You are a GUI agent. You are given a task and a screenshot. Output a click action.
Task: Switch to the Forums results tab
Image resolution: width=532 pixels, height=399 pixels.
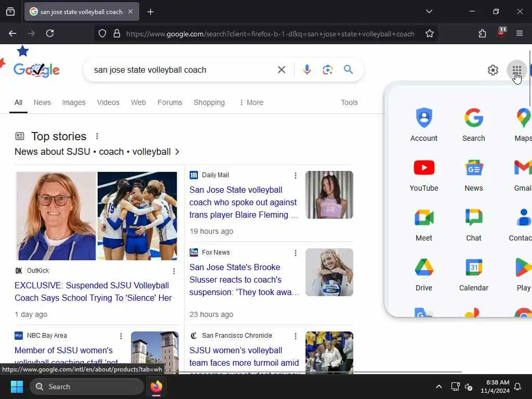[x=170, y=102]
